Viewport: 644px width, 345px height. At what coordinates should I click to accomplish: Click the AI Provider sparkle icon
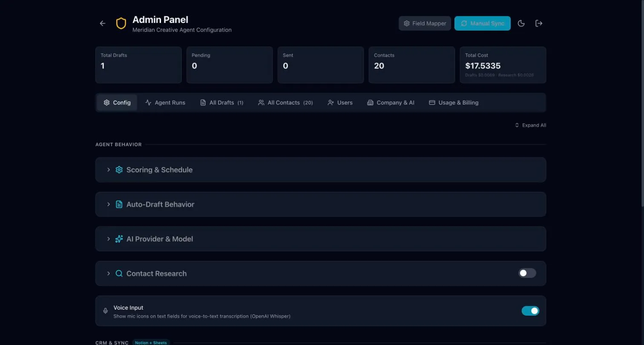tap(119, 239)
